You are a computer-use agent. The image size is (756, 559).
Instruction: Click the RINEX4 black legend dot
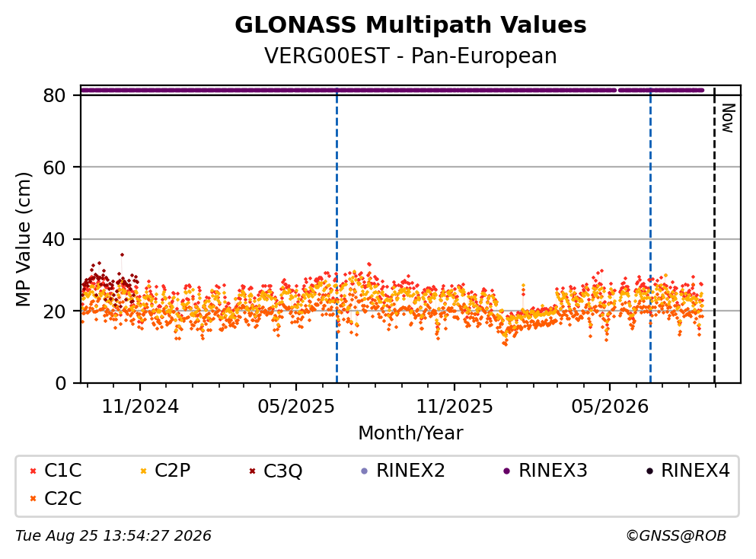(649, 471)
